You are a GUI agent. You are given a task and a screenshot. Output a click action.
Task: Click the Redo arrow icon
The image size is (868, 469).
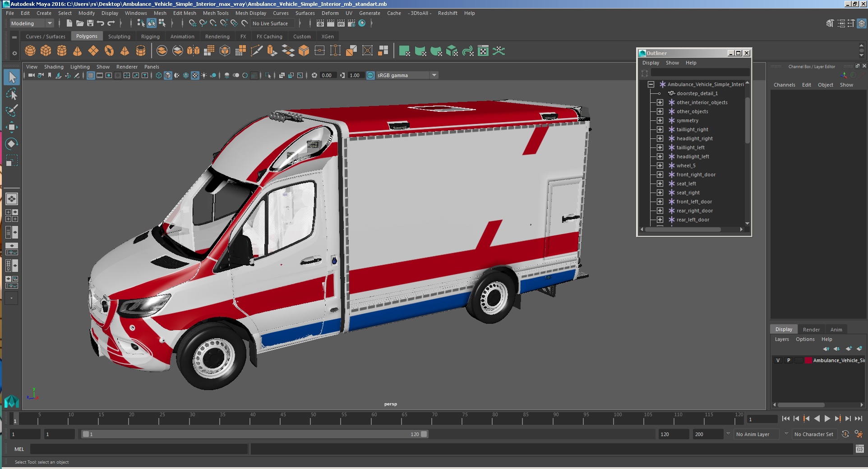coord(111,23)
